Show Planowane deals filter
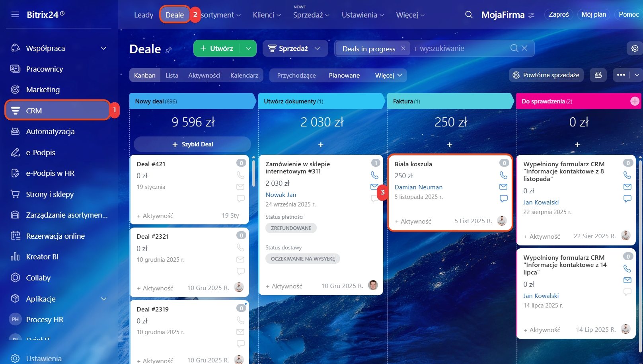 [x=344, y=75]
